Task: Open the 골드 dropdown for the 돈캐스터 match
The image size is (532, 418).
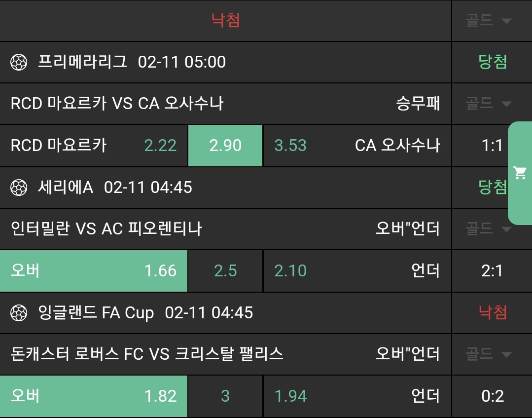Action: click(489, 354)
